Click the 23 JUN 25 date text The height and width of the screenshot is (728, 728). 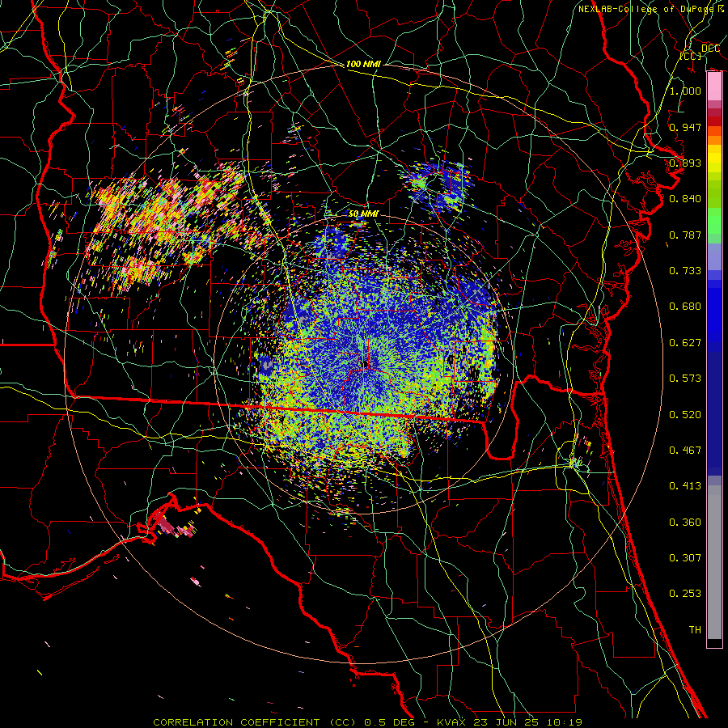507,722
